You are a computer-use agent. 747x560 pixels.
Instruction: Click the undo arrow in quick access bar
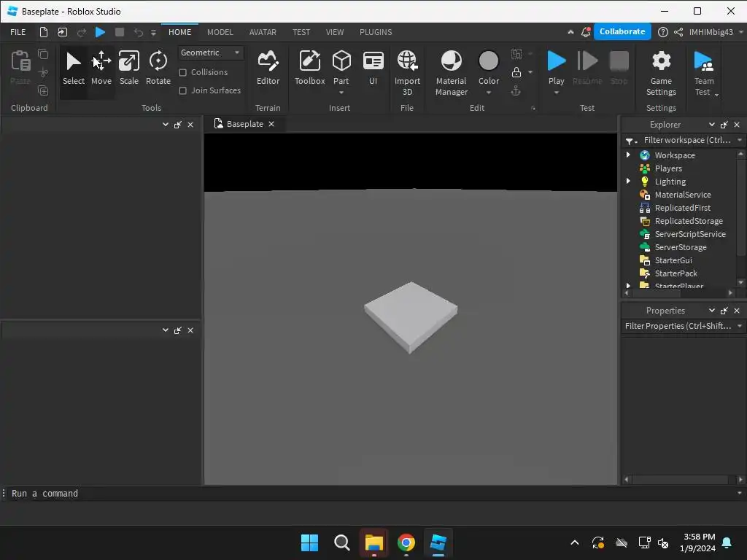138,32
